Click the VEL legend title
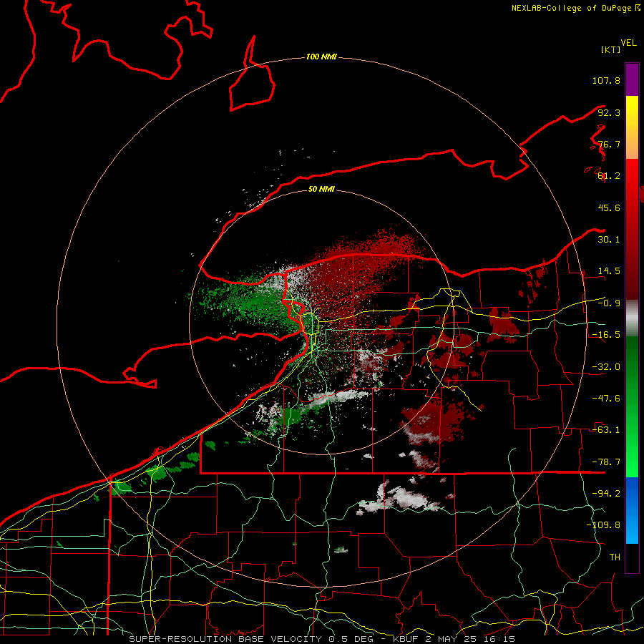The image size is (644, 644). (x=628, y=43)
